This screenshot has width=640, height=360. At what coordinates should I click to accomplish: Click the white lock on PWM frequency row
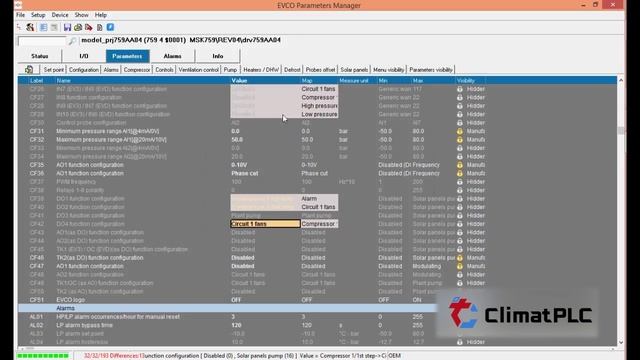pyautogui.click(x=460, y=182)
